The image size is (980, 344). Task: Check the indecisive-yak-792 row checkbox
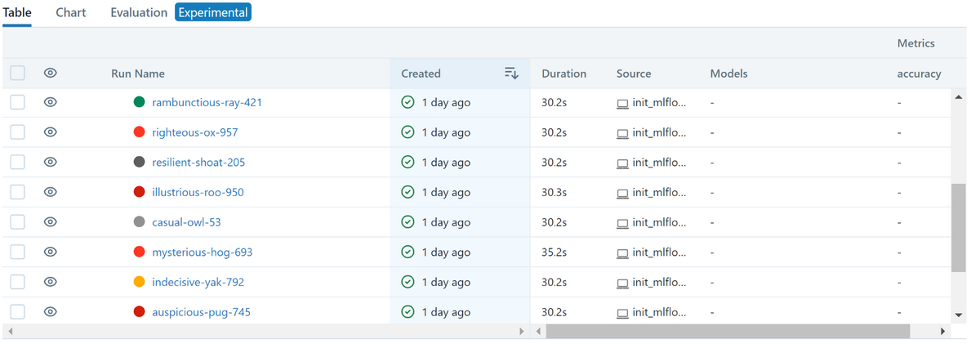click(17, 282)
